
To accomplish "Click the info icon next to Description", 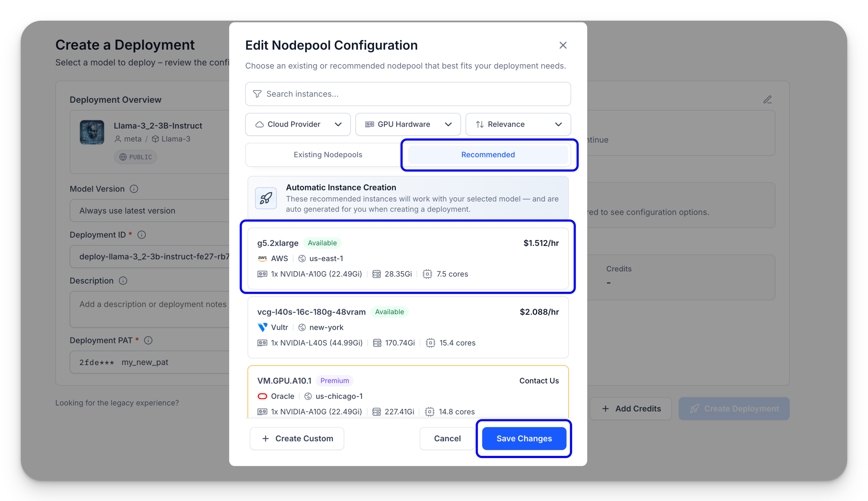I will (123, 281).
